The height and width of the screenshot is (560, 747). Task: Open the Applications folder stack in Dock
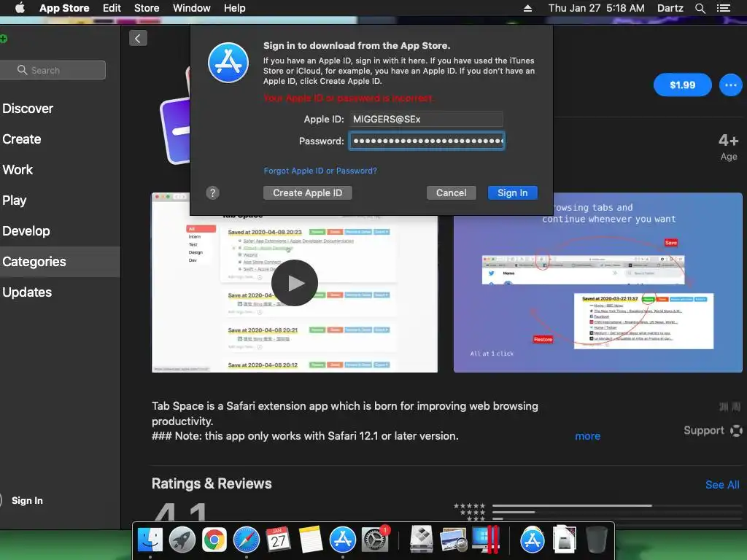pos(532,540)
